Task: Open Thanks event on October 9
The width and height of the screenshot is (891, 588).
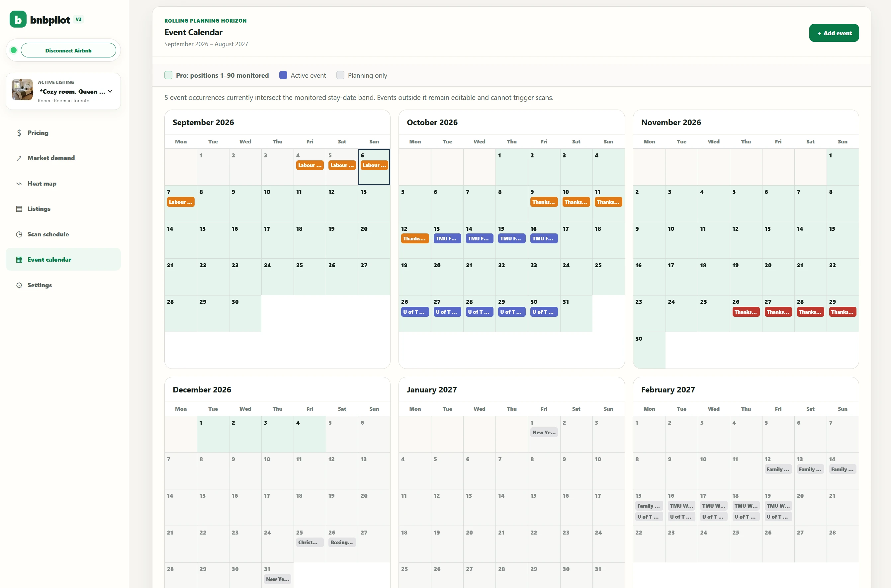Action: 544,202
